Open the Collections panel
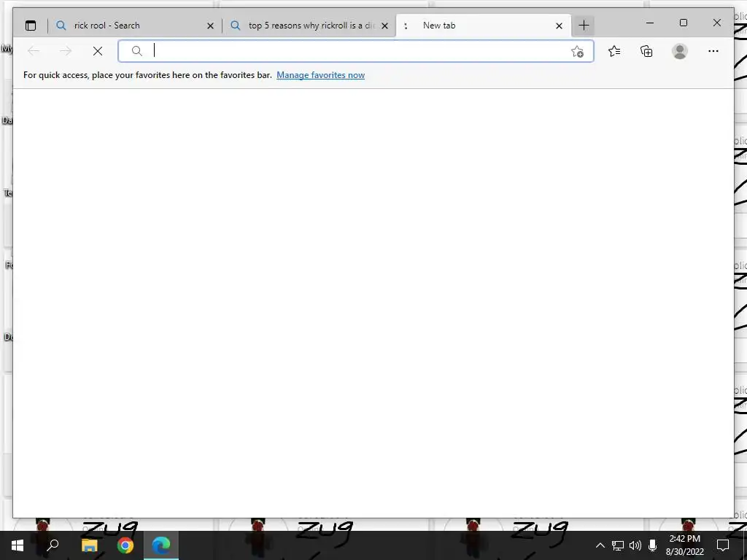Screen dimensions: 747x560 [646, 51]
